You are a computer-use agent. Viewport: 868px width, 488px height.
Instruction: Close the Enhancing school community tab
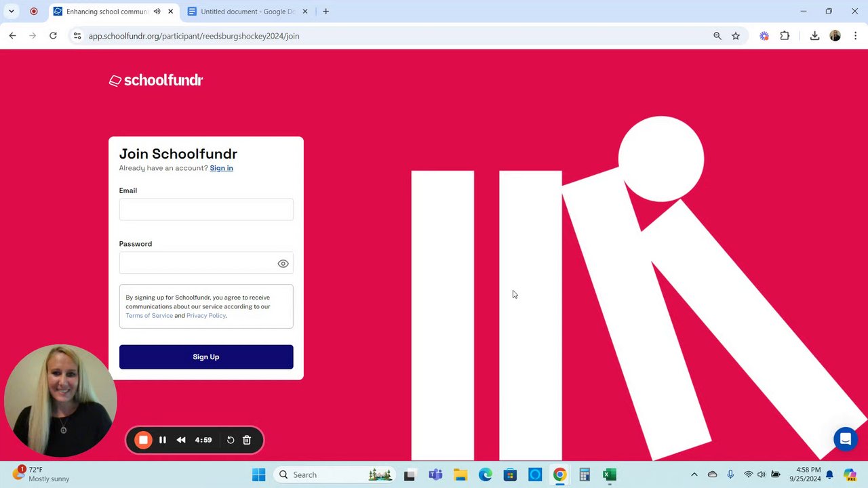coord(171,12)
